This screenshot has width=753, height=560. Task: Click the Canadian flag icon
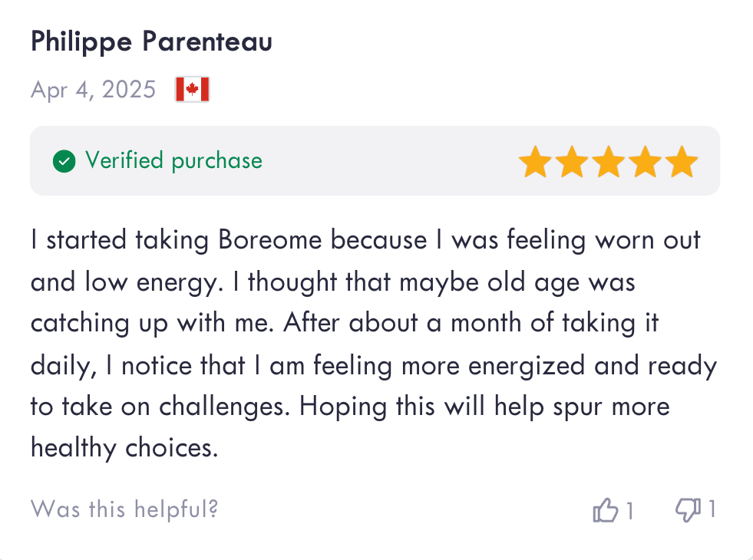coord(192,90)
